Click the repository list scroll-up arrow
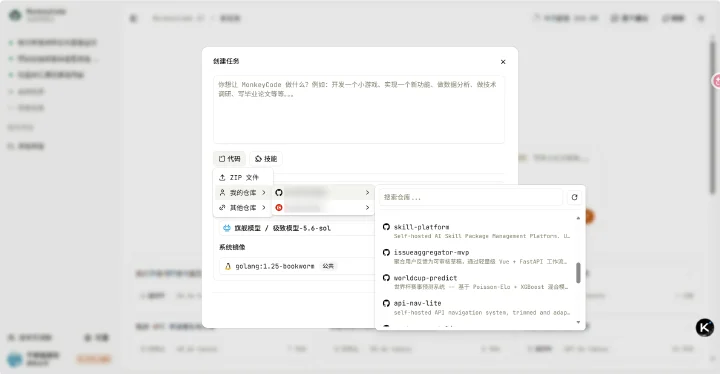 (x=578, y=218)
